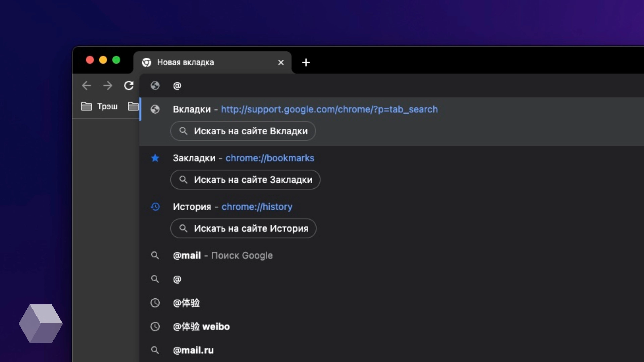
Task: Click the Chrome logo on the tab
Action: tap(147, 62)
